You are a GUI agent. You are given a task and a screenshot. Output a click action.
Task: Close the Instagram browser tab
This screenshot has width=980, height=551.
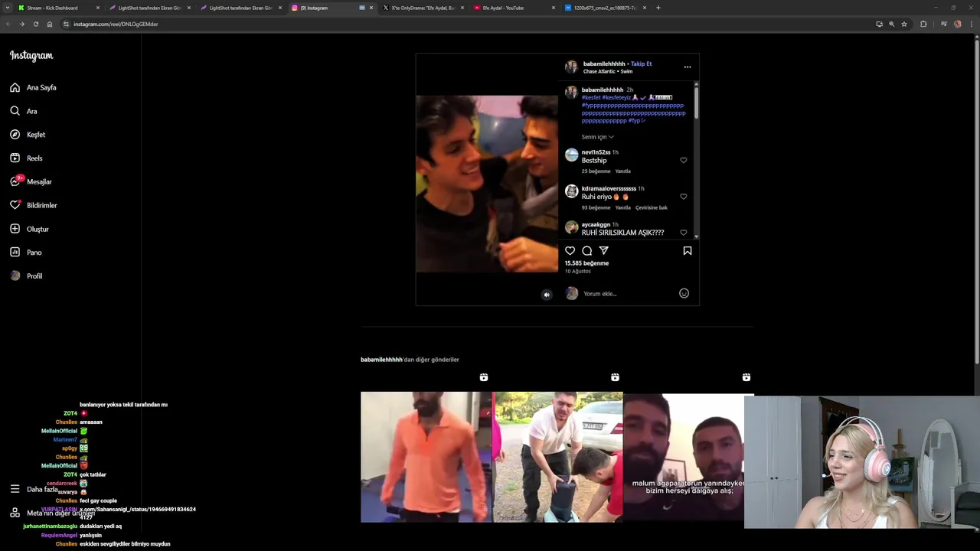pyautogui.click(x=371, y=8)
